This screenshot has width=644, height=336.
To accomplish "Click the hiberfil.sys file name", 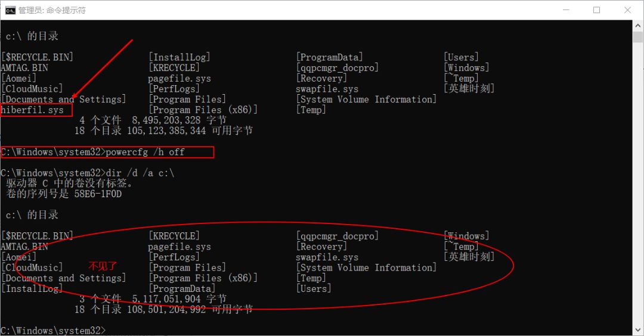I will pos(32,110).
